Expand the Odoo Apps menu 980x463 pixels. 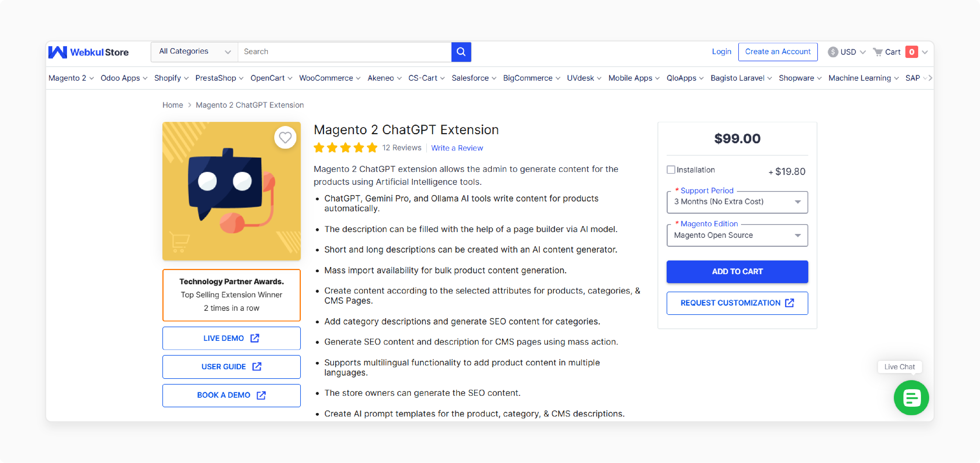[x=124, y=78]
